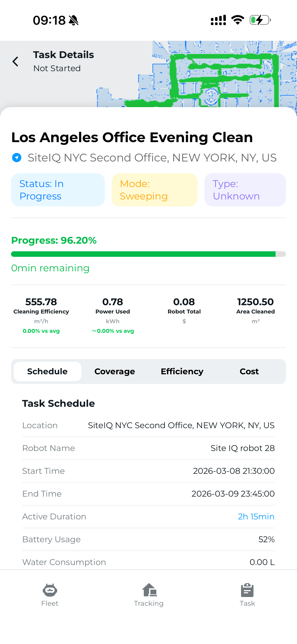Tap the 1250.50 Area Cleaned stat

coord(256,311)
